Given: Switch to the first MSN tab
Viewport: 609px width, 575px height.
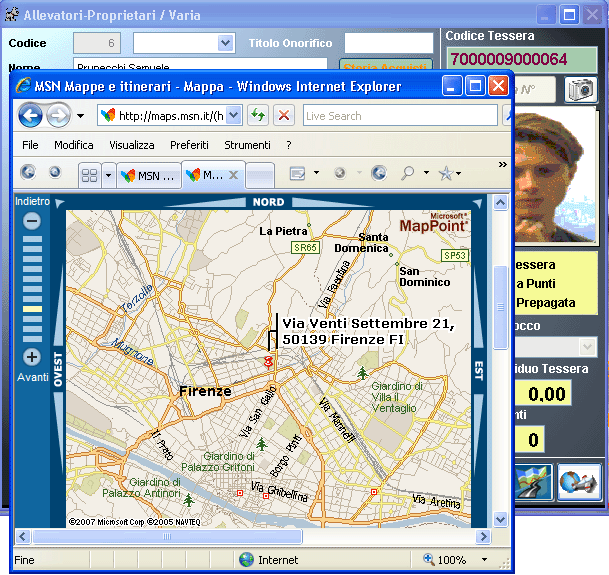Looking at the screenshot, I should pyautogui.click(x=149, y=176).
